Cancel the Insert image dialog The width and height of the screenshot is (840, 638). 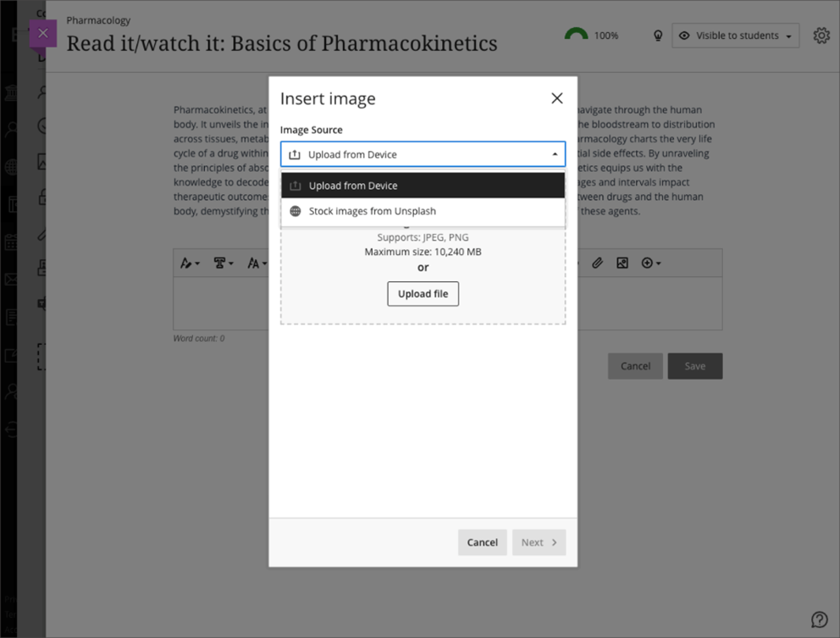point(482,542)
